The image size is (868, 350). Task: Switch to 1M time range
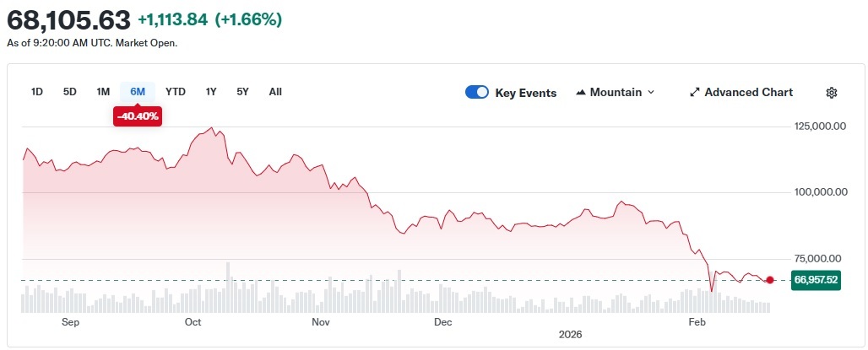103,91
